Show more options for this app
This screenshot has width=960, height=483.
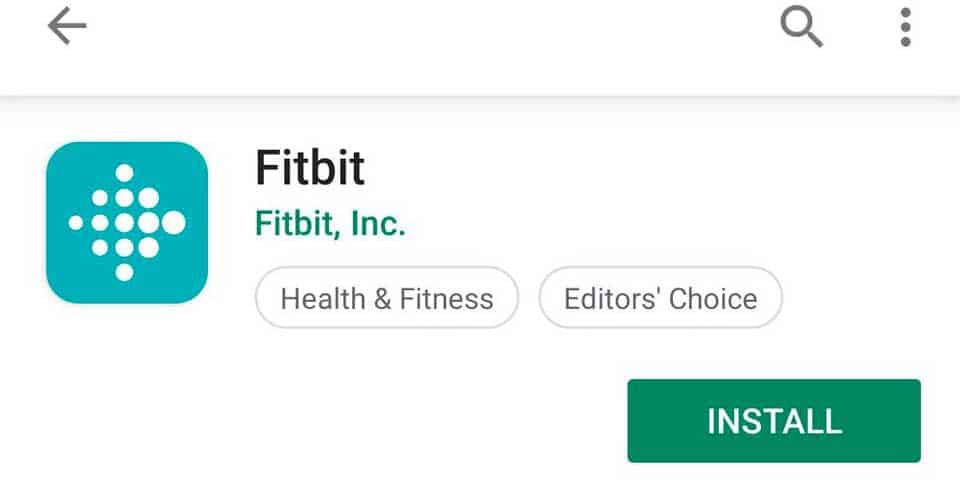[905, 28]
